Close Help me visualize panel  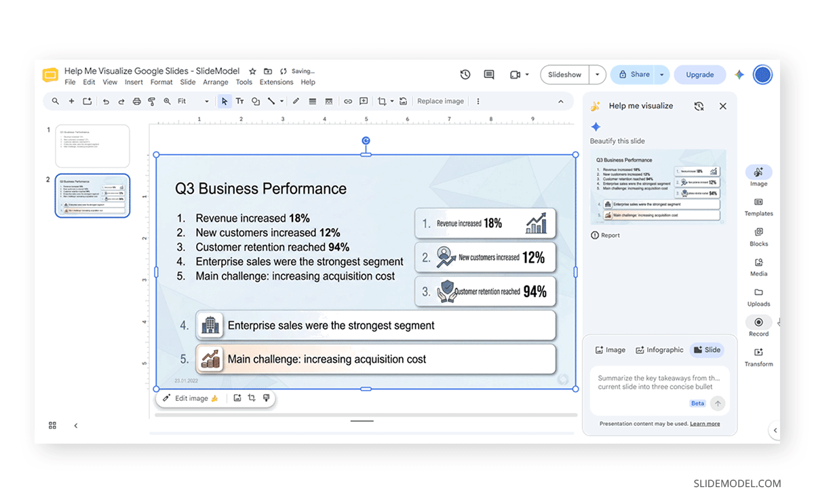click(722, 106)
